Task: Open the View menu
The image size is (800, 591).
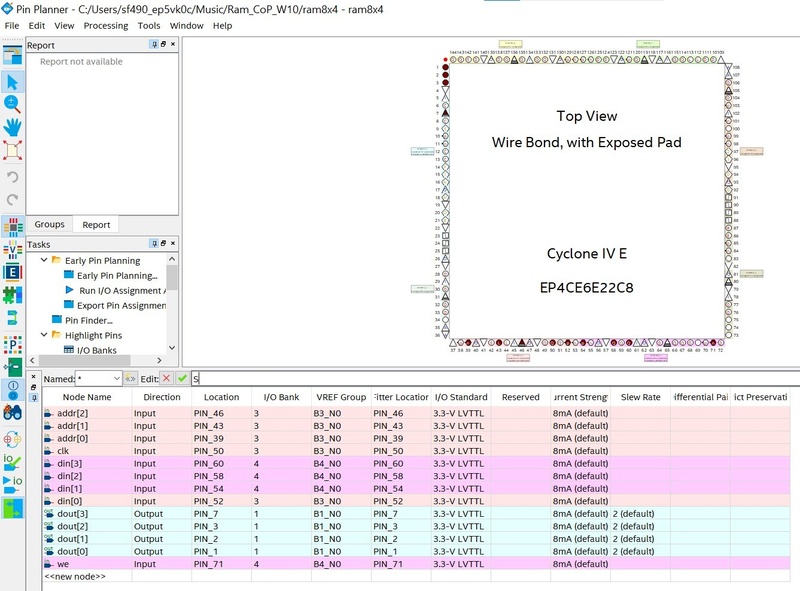Action: click(64, 26)
